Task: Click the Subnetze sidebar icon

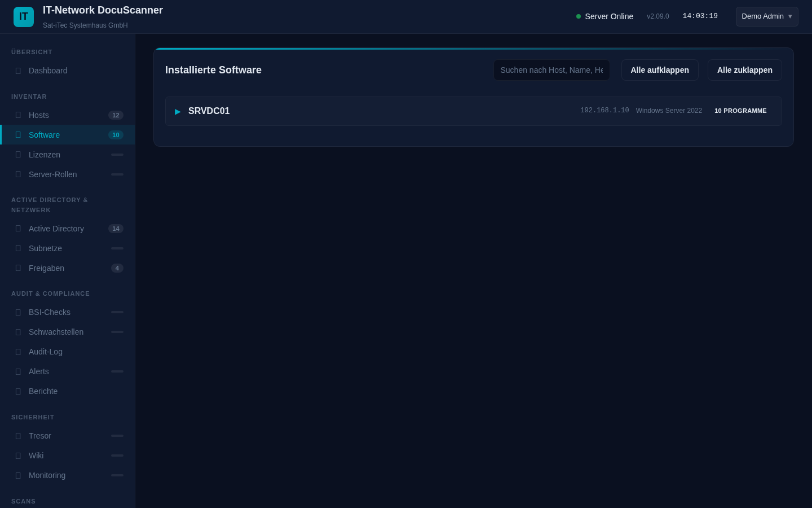Action: coord(18,248)
